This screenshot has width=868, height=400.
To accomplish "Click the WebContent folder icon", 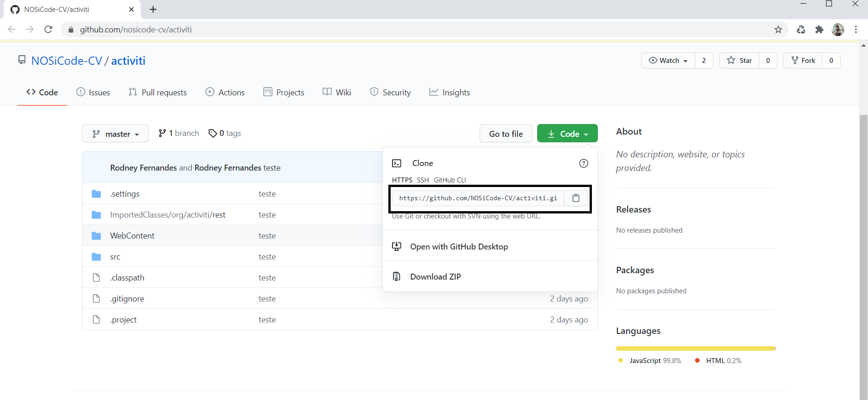I will tap(96, 236).
